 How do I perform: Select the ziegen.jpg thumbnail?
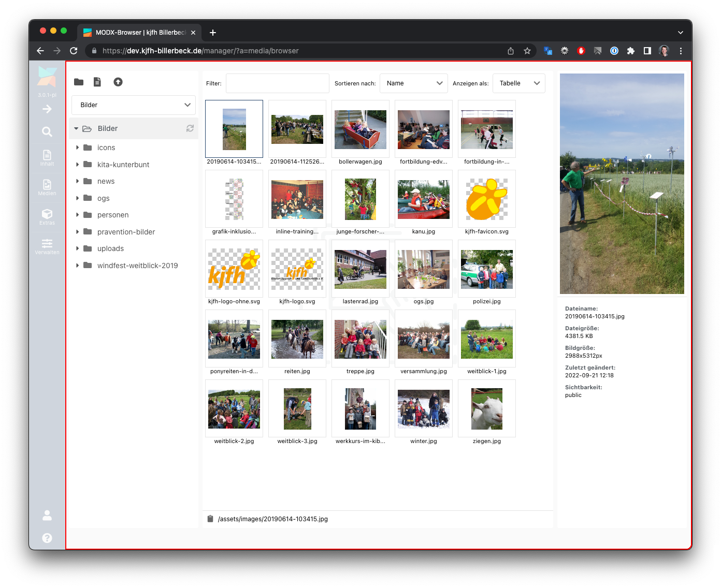point(487,409)
